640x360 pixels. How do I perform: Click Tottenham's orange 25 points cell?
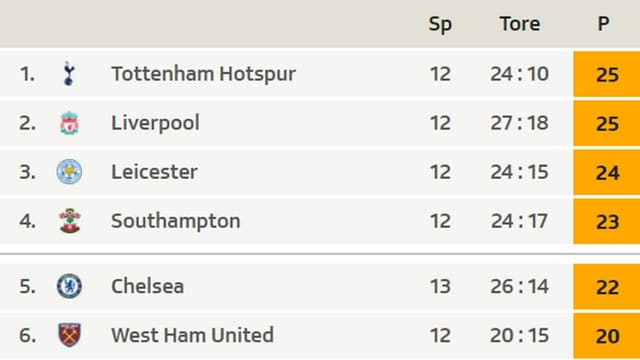coord(607,74)
